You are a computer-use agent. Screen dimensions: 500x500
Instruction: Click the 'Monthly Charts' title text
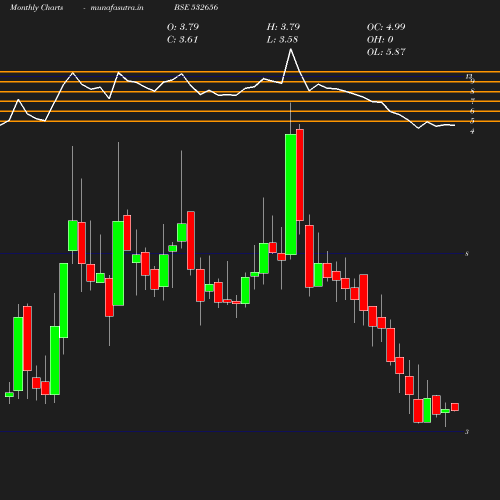(x=37, y=7)
